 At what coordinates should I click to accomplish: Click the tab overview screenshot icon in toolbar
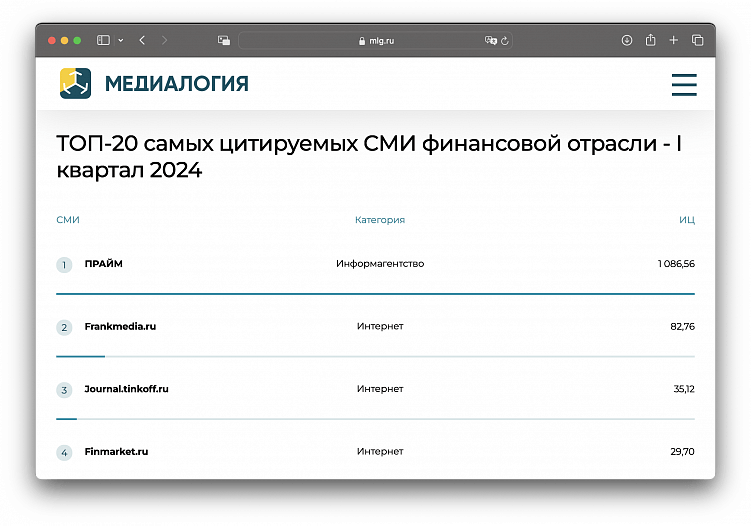point(224,40)
